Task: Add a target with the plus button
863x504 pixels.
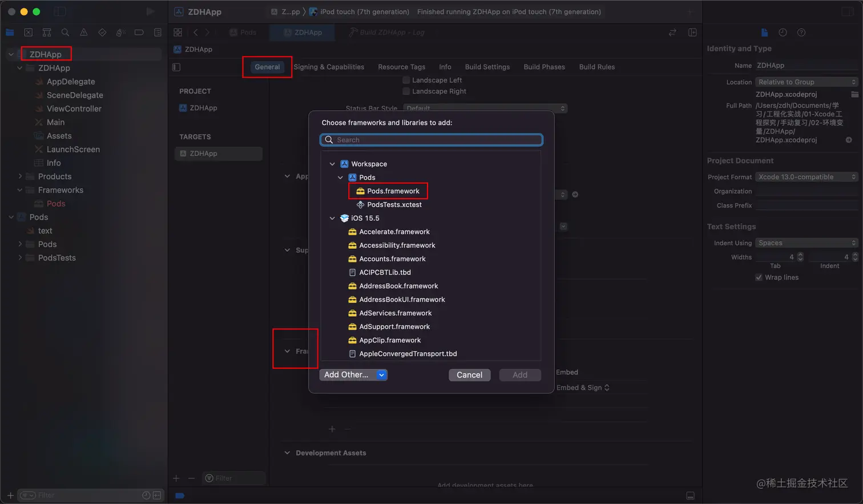Action: coord(176,478)
